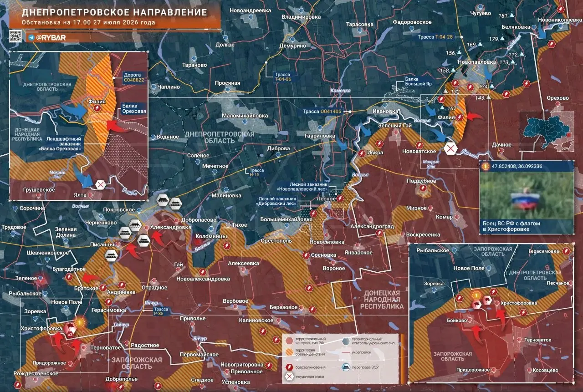Click the Балка Ореховая callout label
This screenshot has width=583, height=392.
pyautogui.click(x=134, y=108)
